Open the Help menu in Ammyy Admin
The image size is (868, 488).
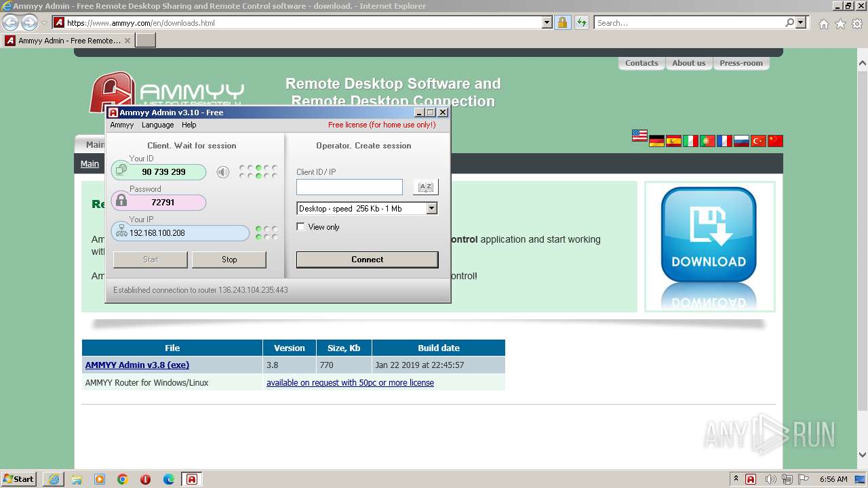(x=189, y=125)
